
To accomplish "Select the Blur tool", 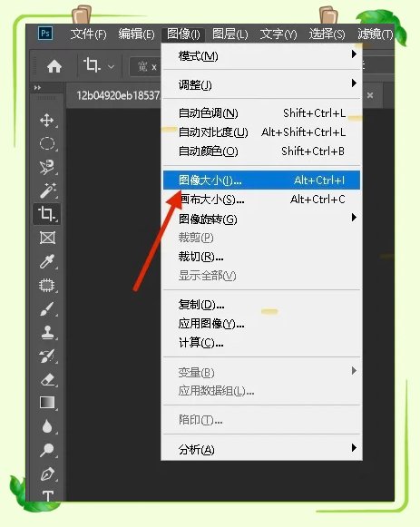I will pos(47,426).
